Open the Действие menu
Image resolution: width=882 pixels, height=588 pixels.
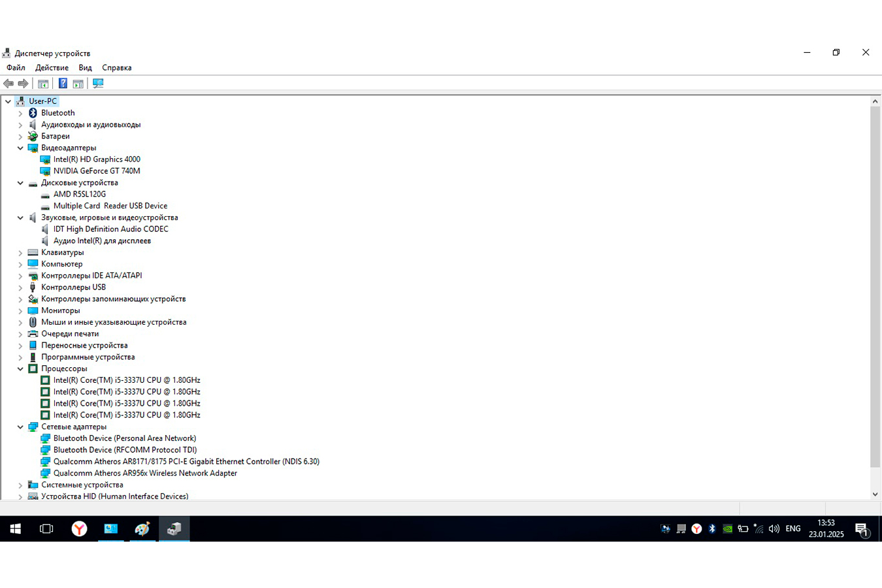[x=52, y=68]
